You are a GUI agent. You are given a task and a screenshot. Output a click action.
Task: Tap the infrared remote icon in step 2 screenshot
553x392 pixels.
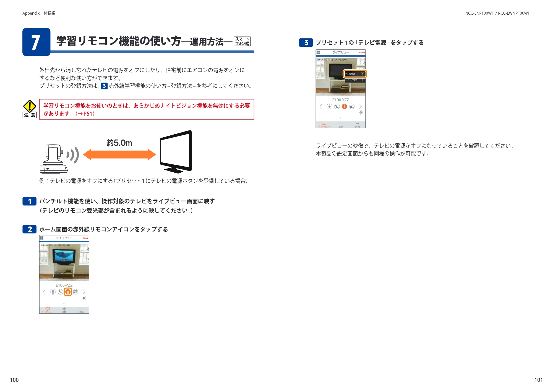(68, 292)
